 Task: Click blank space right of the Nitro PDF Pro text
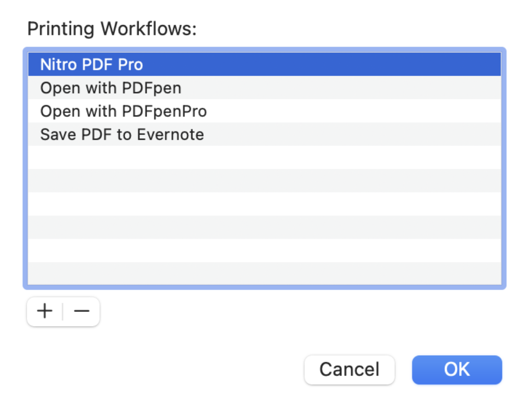pos(324,64)
